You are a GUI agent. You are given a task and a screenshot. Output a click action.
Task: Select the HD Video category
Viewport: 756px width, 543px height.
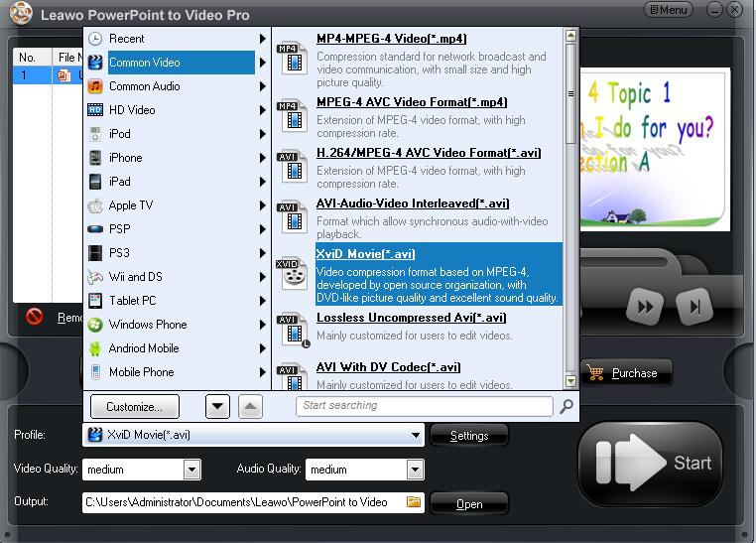[132, 110]
